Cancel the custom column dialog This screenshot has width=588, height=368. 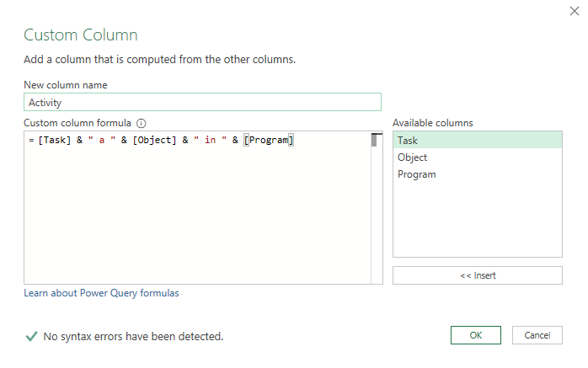coord(537,335)
